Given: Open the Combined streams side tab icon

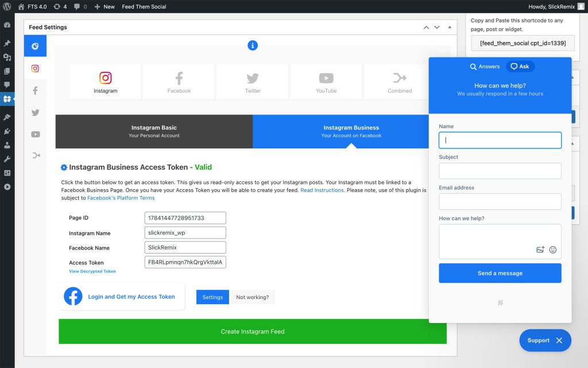Looking at the screenshot, I should click(35, 155).
